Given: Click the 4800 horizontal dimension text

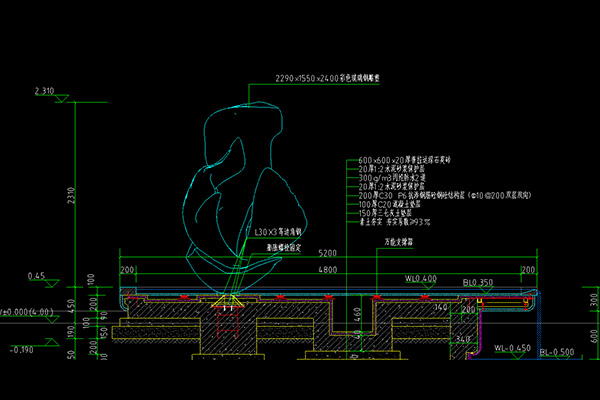Looking at the screenshot, I should click(328, 270).
